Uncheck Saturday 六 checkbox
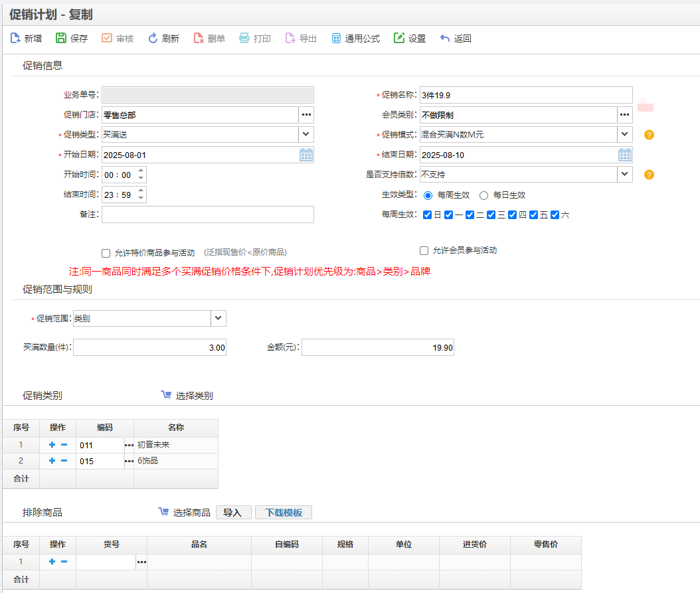The height and width of the screenshot is (593, 700). point(555,214)
